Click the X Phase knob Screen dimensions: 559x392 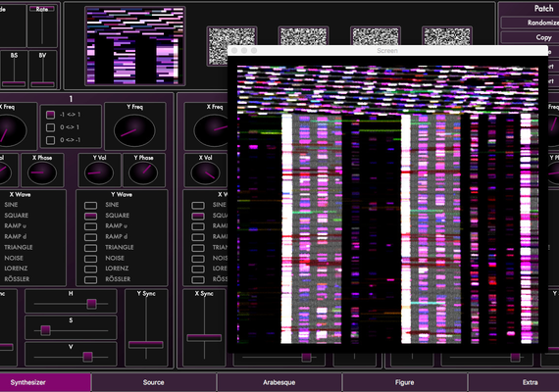(x=42, y=172)
